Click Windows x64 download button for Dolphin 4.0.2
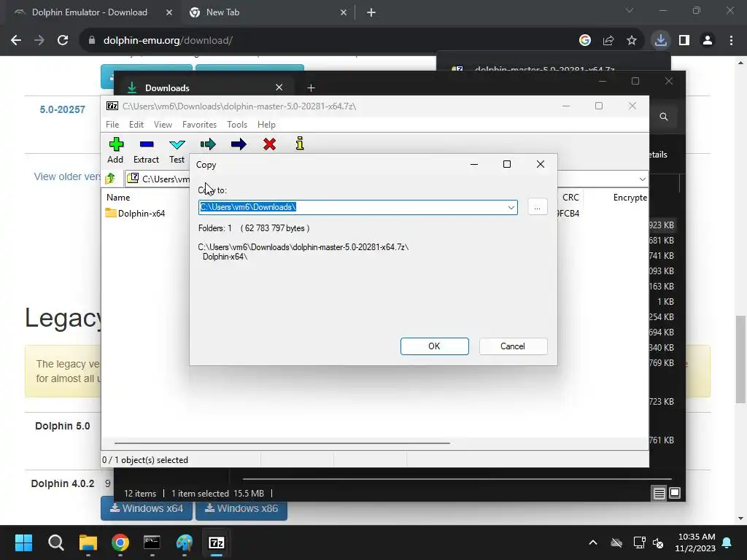The height and width of the screenshot is (560, 747). coord(147,508)
